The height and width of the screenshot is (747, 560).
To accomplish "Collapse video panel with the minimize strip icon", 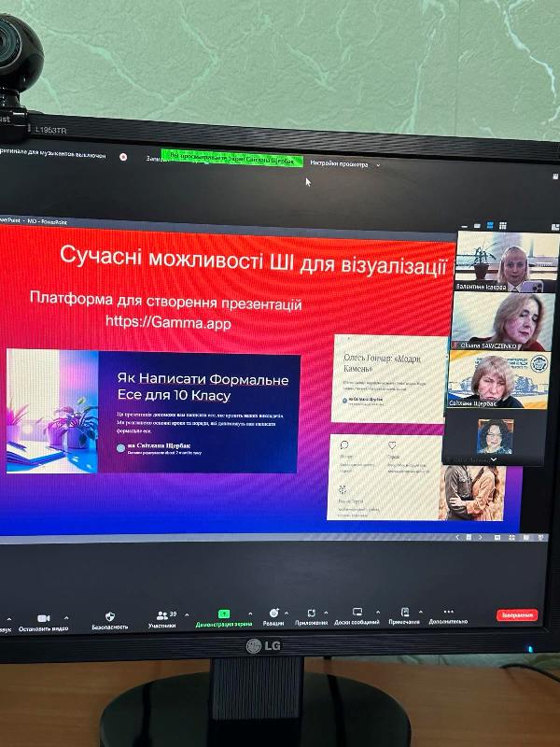I will (x=464, y=225).
